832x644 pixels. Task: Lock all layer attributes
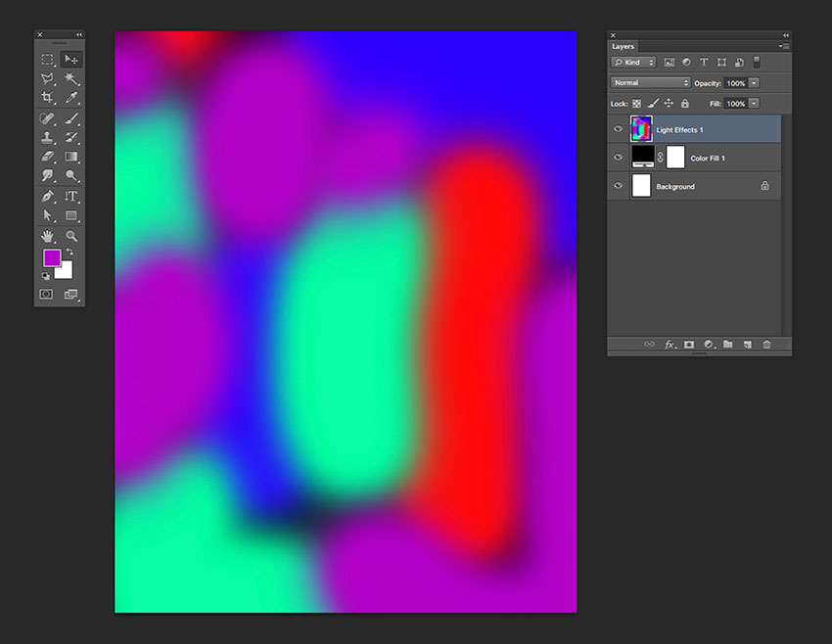point(685,104)
